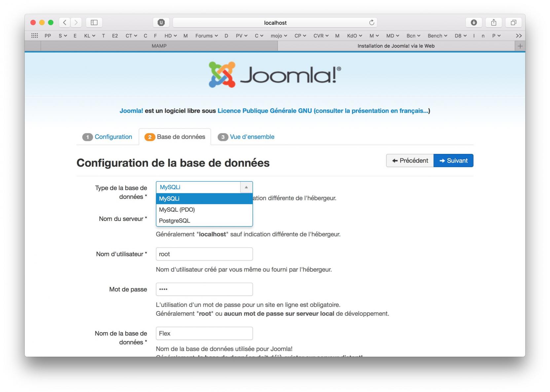The image size is (550, 392).
Task: Expand the CVR bookmarks folder
Action: [321, 36]
